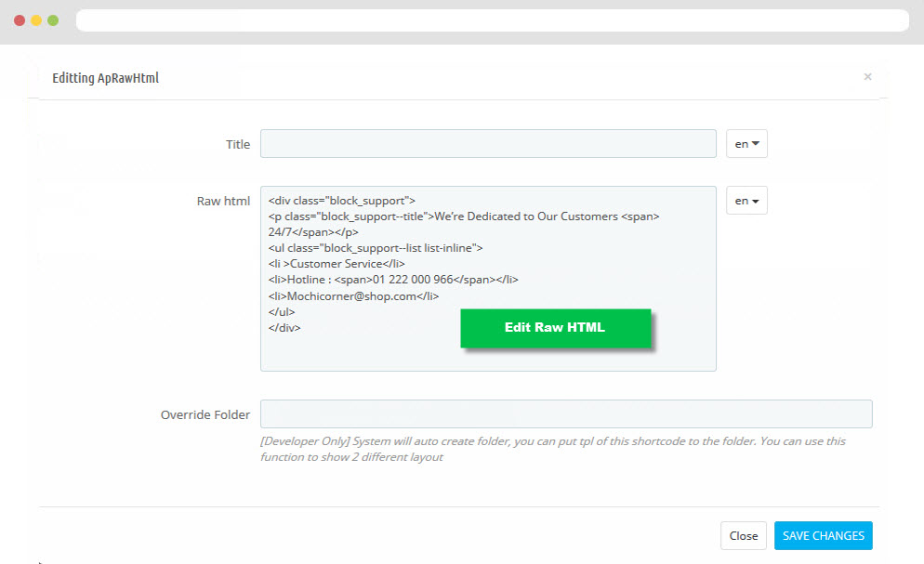Click the Hotline phone number code line
Screen dimensions: 924x564
[x=393, y=280]
